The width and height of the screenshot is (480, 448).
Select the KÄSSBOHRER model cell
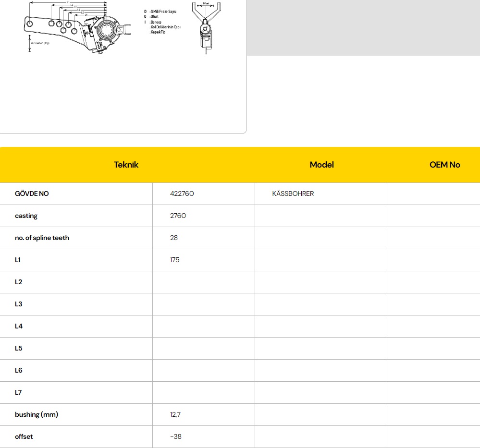click(x=293, y=194)
